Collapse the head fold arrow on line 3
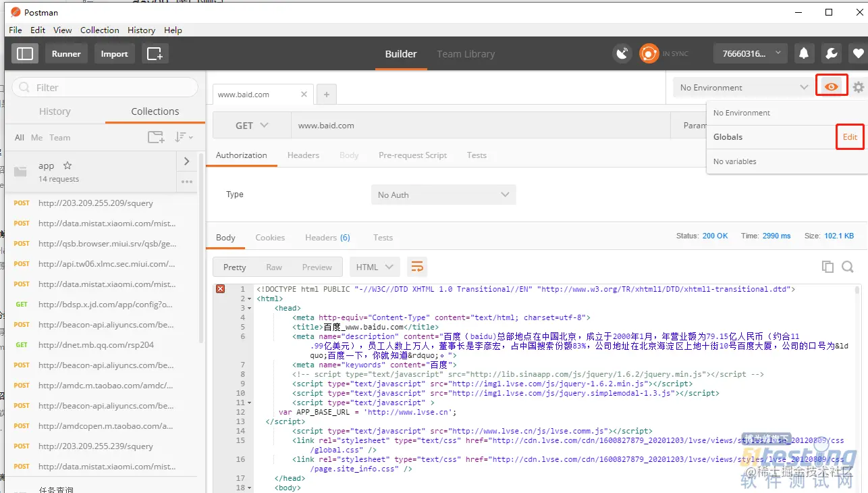868x493 pixels. pos(250,308)
